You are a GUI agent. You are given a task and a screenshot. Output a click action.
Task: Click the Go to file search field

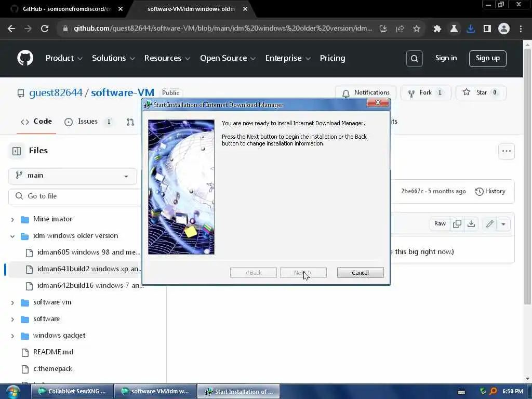coord(75,196)
